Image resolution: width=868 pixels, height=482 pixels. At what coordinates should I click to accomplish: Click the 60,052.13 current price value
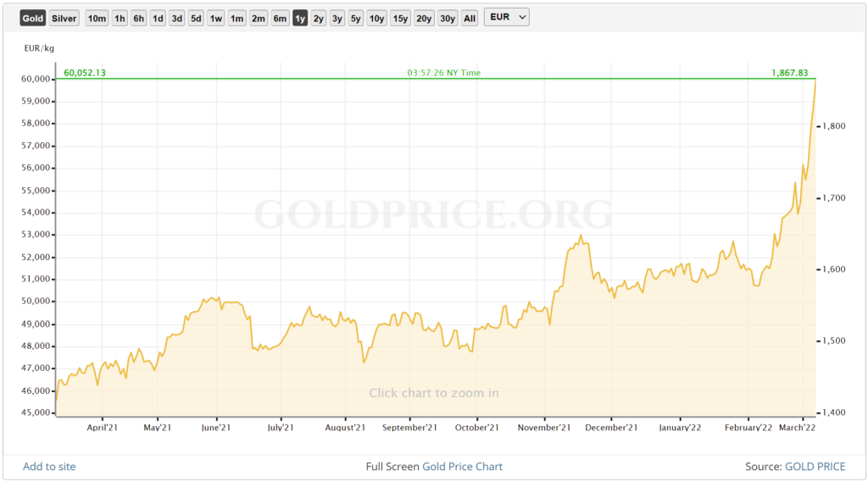coord(85,73)
